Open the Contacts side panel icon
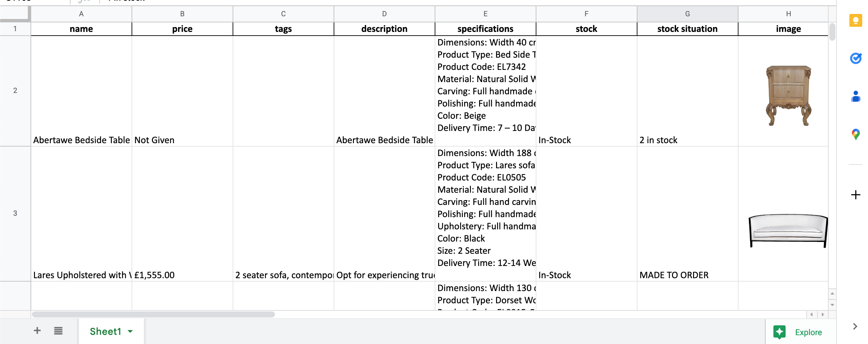Screen dimensions: 868x344 click(x=855, y=96)
